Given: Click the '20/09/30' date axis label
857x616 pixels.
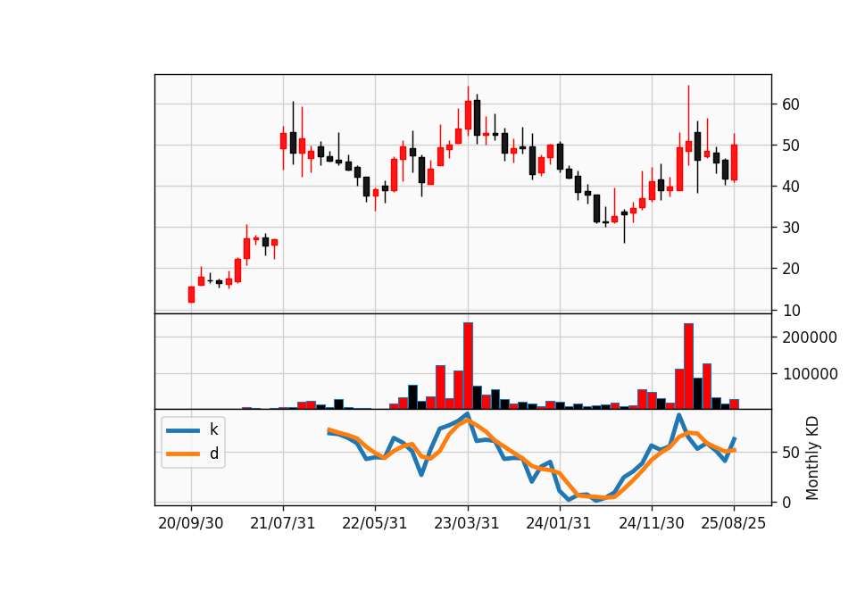Looking at the screenshot, I should 191,523.
